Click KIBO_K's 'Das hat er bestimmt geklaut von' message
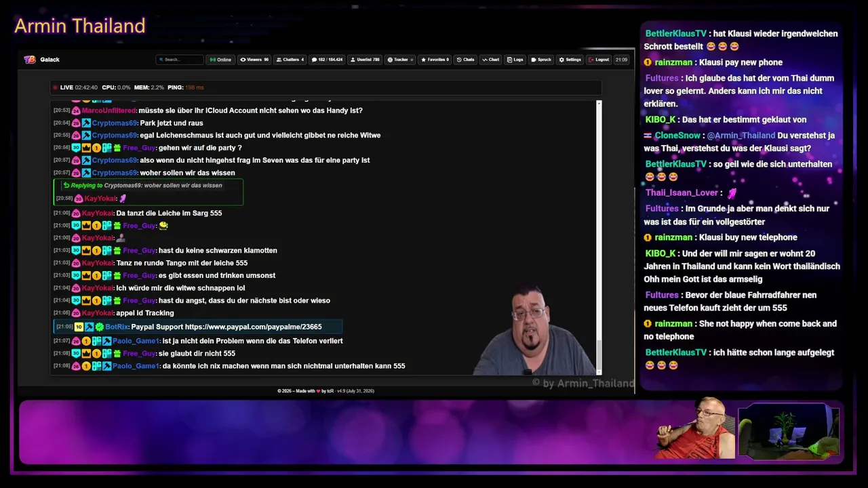The height and width of the screenshot is (488, 868). (726, 120)
